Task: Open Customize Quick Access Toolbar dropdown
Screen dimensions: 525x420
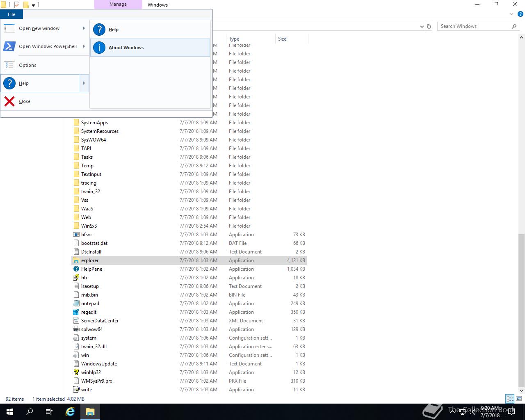Action: pos(33,5)
